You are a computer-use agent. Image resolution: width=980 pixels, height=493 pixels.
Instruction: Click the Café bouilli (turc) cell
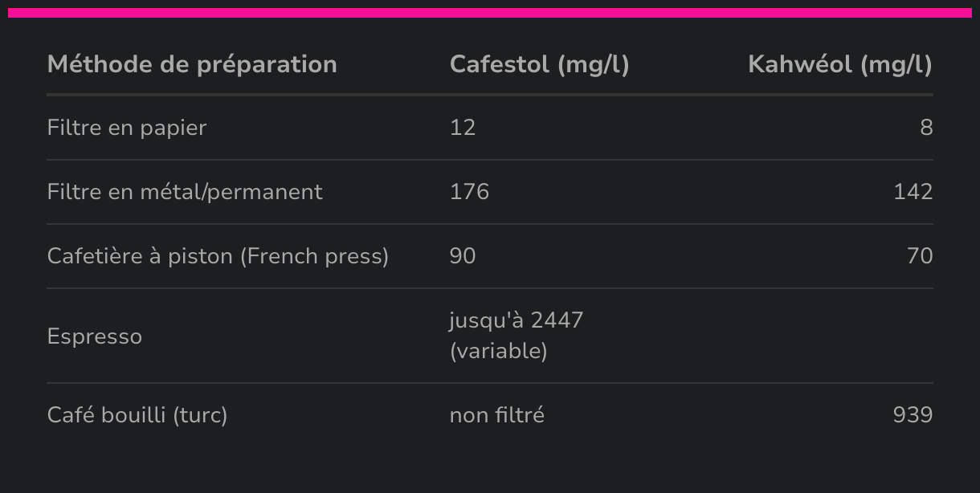(x=137, y=415)
